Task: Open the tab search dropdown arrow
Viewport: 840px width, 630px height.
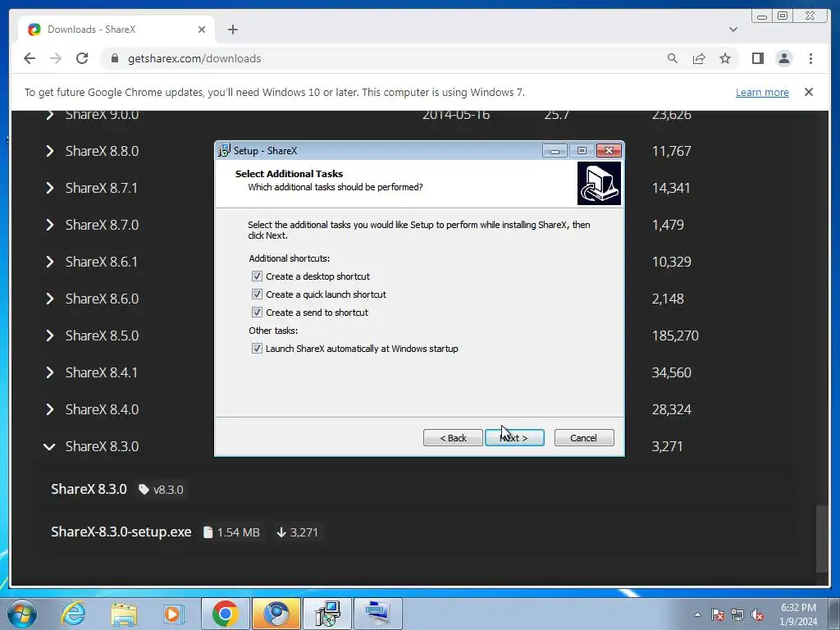Action: [x=733, y=30]
